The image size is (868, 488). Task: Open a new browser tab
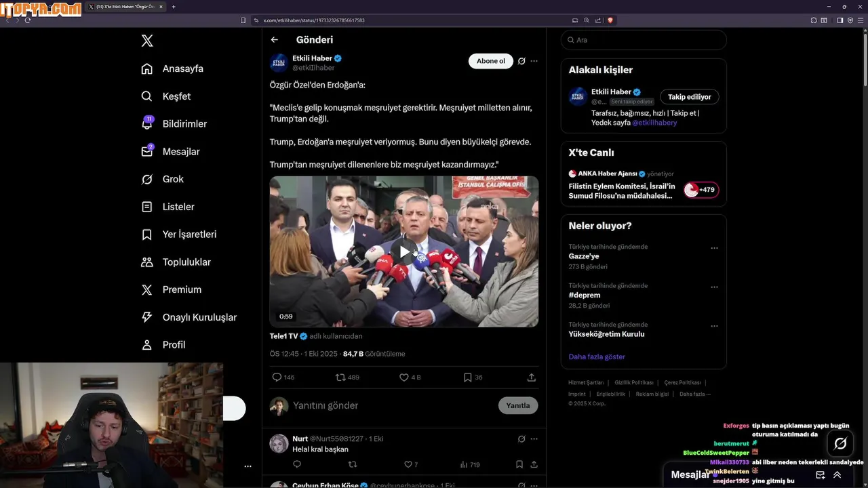(174, 7)
